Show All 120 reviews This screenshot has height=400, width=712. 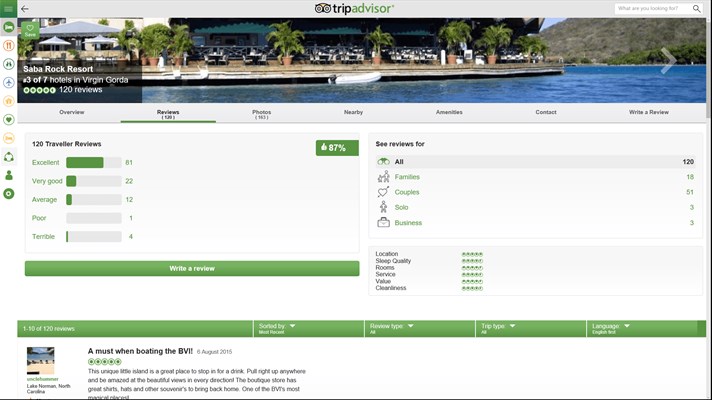click(x=536, y=162)
